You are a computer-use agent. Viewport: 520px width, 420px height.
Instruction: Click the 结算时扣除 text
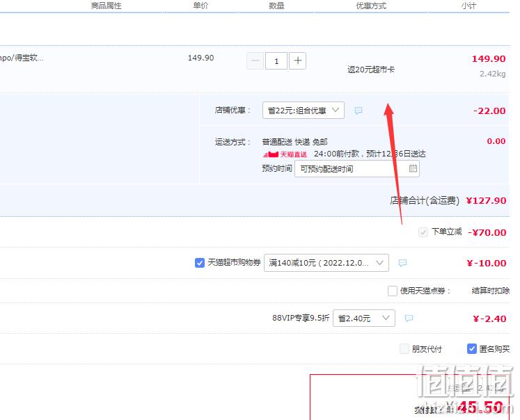coord(491,291)
